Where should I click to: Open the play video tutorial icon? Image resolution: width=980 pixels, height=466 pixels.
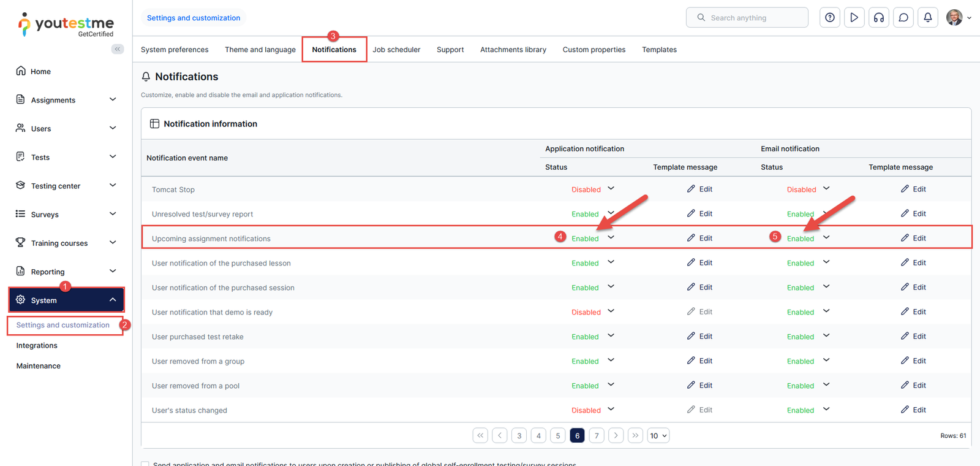pos(854,18)
